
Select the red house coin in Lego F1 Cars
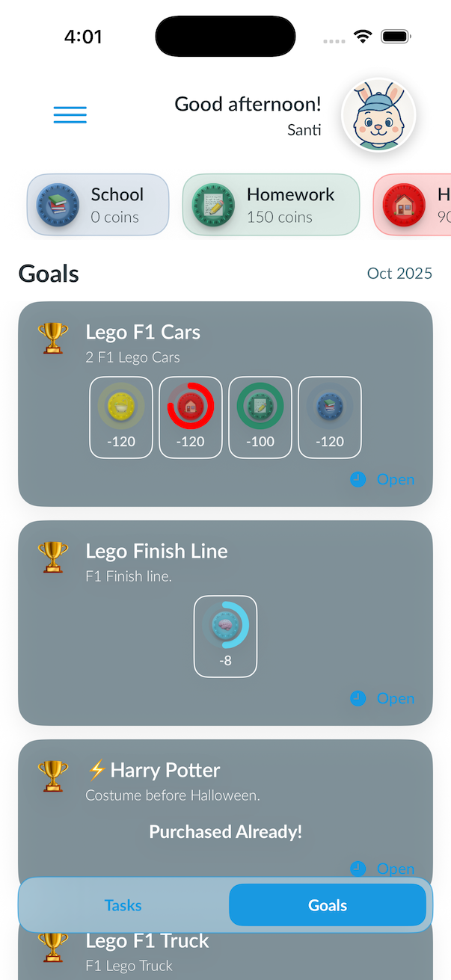(191, 416)
